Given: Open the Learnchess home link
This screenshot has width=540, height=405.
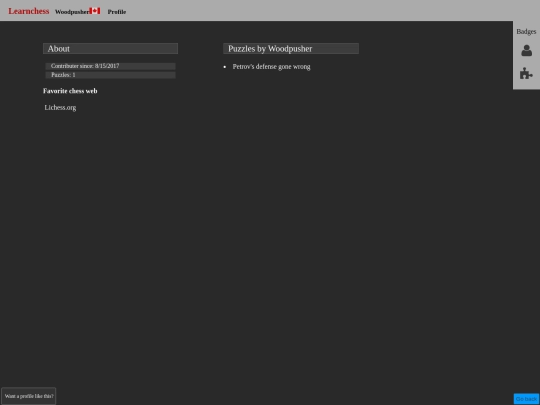Looking at the screenshot, I should click(29, 11).
